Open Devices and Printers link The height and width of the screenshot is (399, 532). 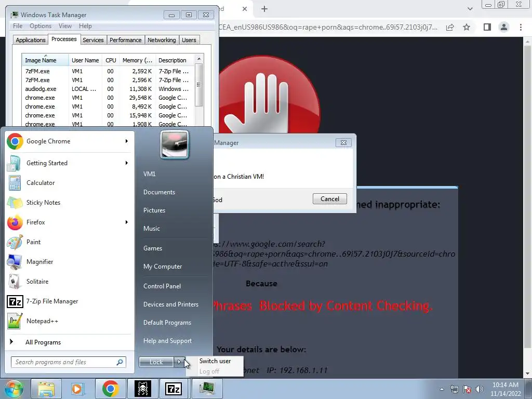(170, 304)
